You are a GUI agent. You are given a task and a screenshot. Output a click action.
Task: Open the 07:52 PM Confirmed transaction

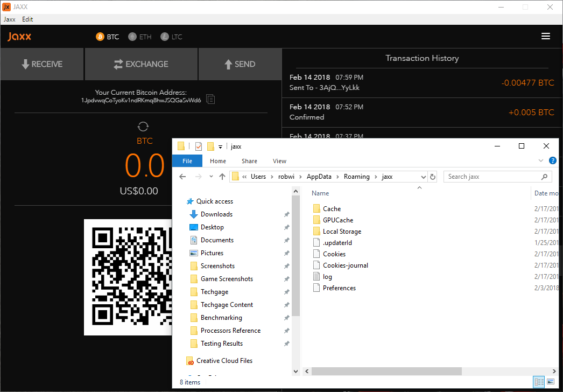pos(422,112)
